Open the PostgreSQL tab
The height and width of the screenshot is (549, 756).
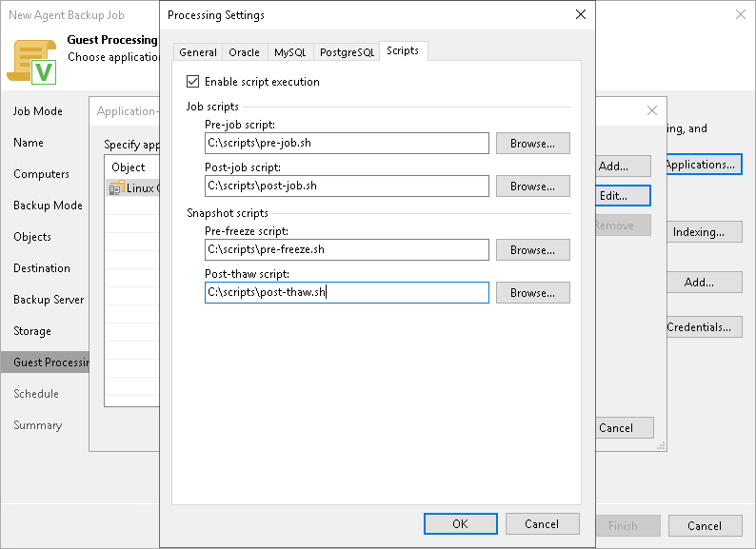(347, 52)
